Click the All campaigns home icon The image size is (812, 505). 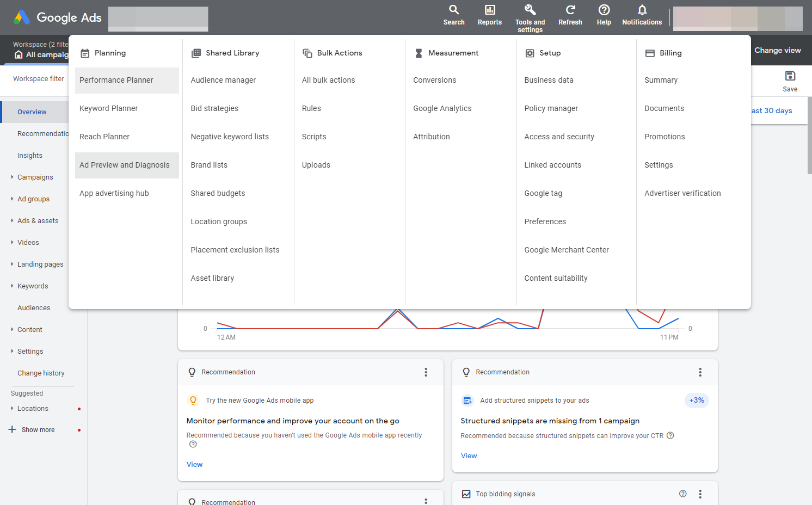tap(19, 54)
